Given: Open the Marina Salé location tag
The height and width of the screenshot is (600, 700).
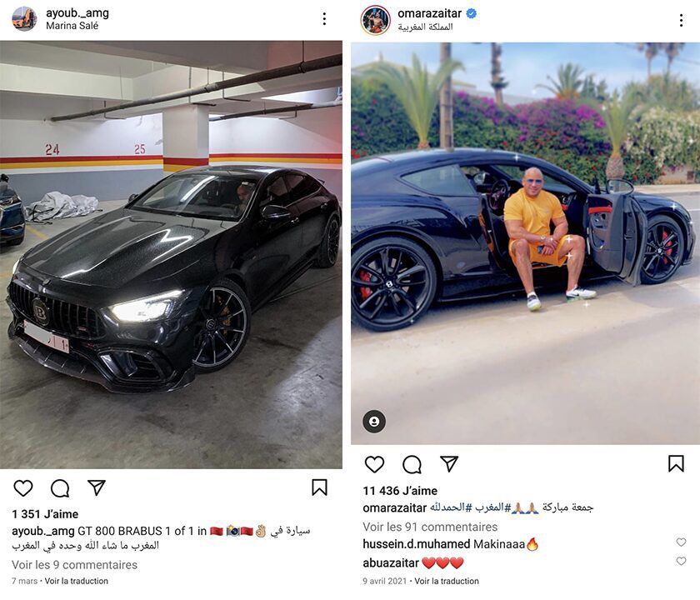Looking at the screenshot, I should 72,26.
